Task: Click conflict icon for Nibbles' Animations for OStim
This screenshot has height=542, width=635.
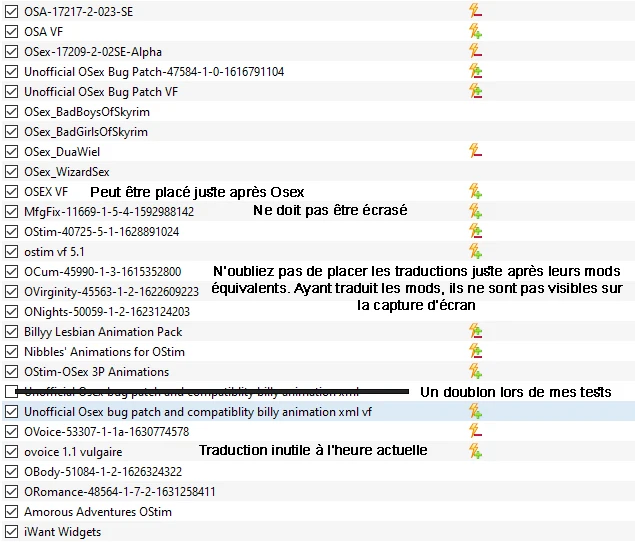Action: 475,351
